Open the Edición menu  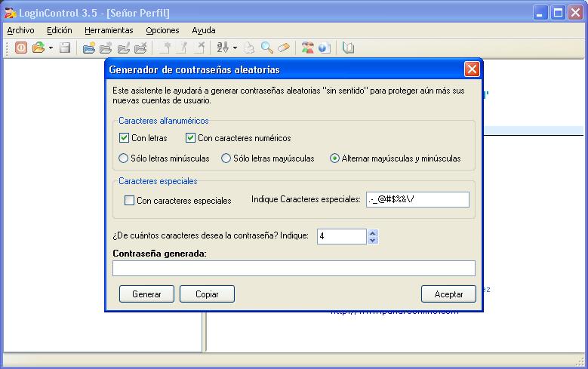pos(59,30)
